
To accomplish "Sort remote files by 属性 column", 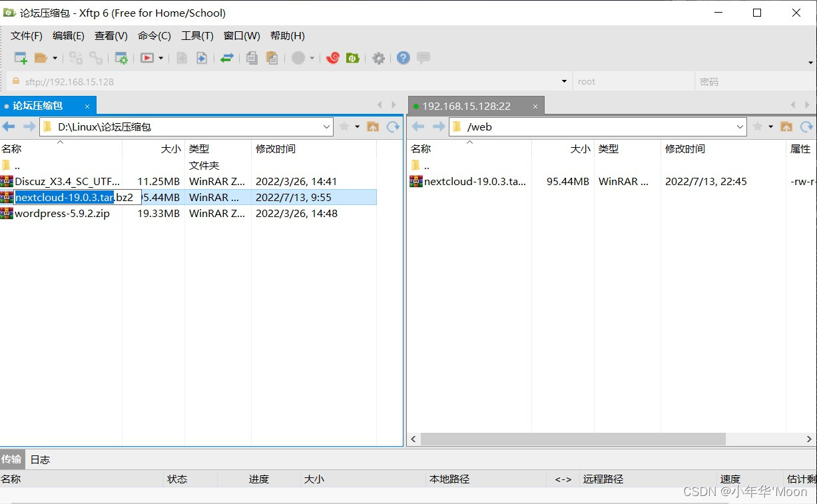I will pos(801,149).
